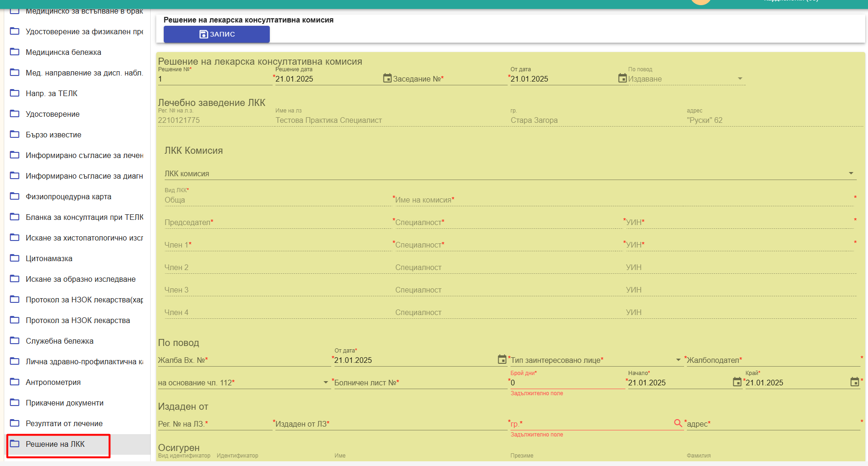Click the Болничен лист № field
868x466 pixels.
pyautogui.click(x=420, y=383)
